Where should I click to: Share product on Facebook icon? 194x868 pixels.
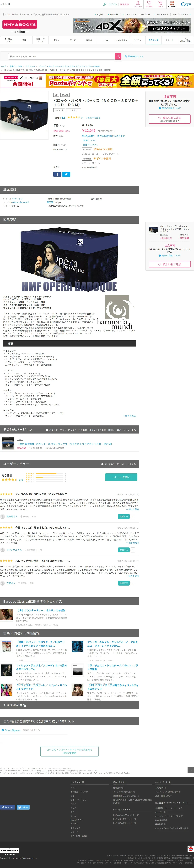(57, 174)
